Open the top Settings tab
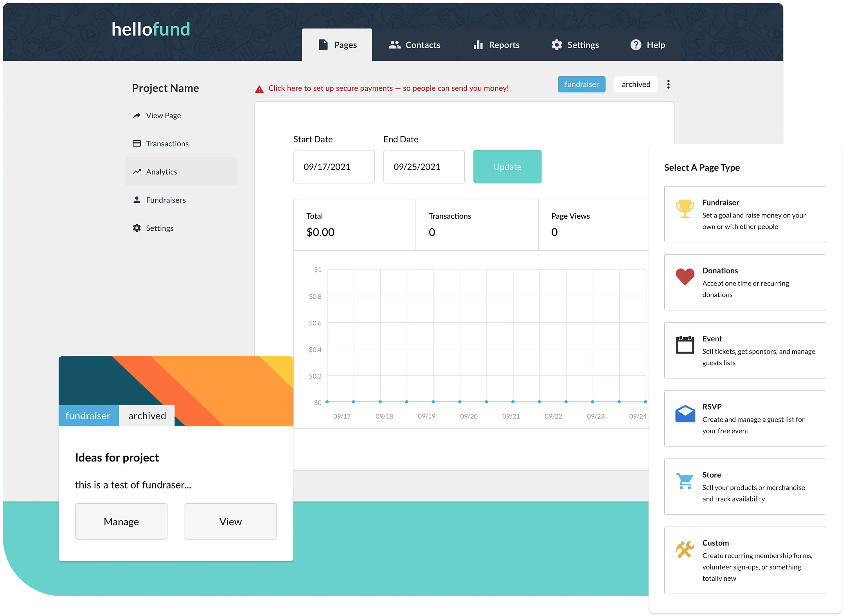The image size is (845, 616). (x=575, y=45)
